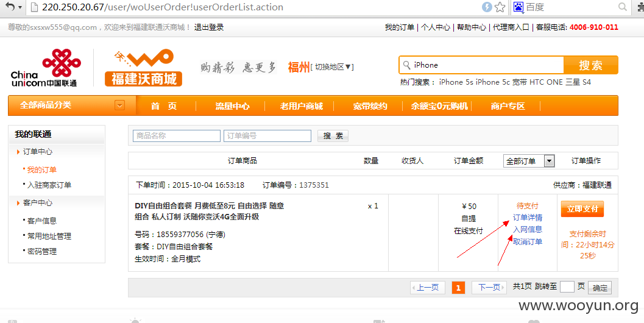644x323 pixels.
Task: Click order number 1375351 text
Action: tap(314, 185)
